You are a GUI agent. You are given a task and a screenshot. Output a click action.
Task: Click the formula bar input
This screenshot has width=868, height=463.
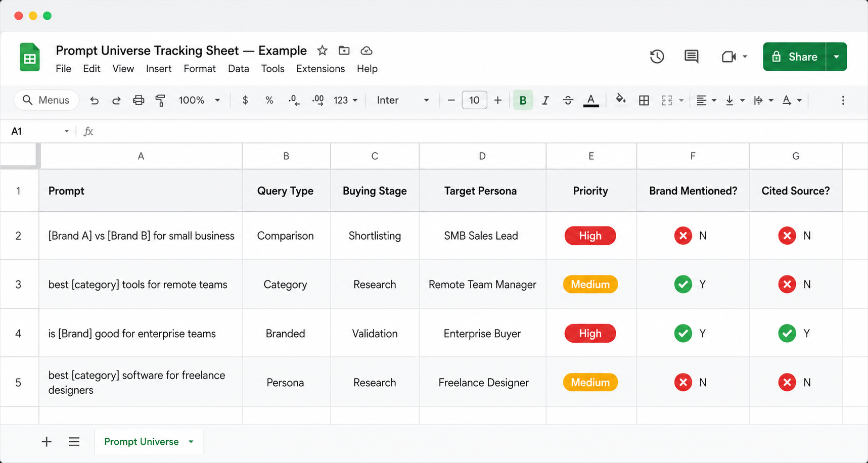[x=480, y=131]
